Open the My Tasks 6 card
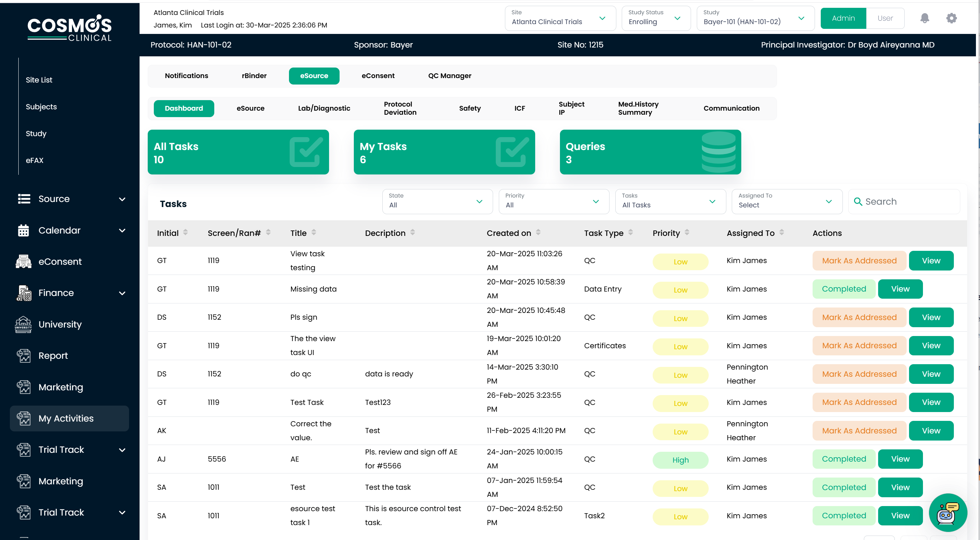The width and height of the screenshot is (980, 540). [x=444, y=152]
